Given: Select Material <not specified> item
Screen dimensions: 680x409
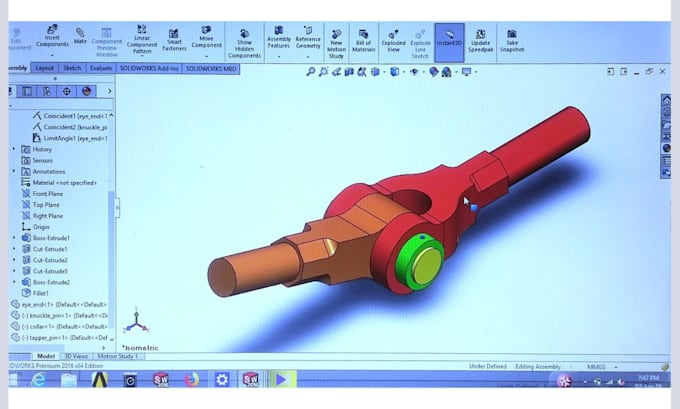Looking at the screenshot, I should coord(59,183).
